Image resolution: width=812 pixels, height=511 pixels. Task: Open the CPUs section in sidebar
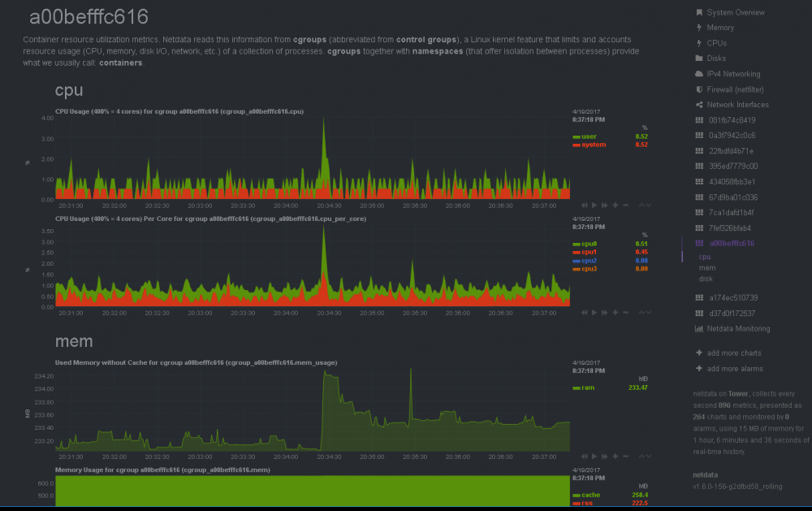(x=717, y=43)
